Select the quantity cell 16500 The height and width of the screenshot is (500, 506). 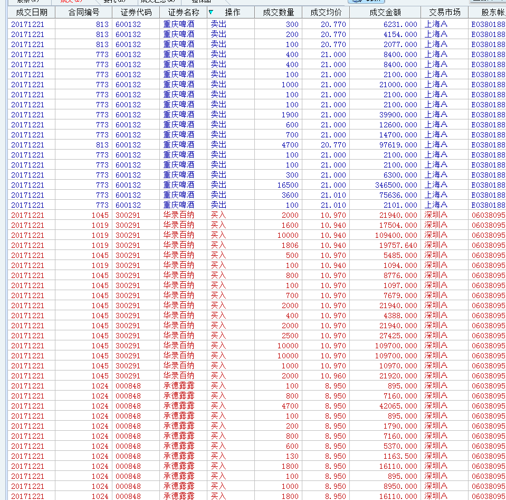[x=288, y=185]
